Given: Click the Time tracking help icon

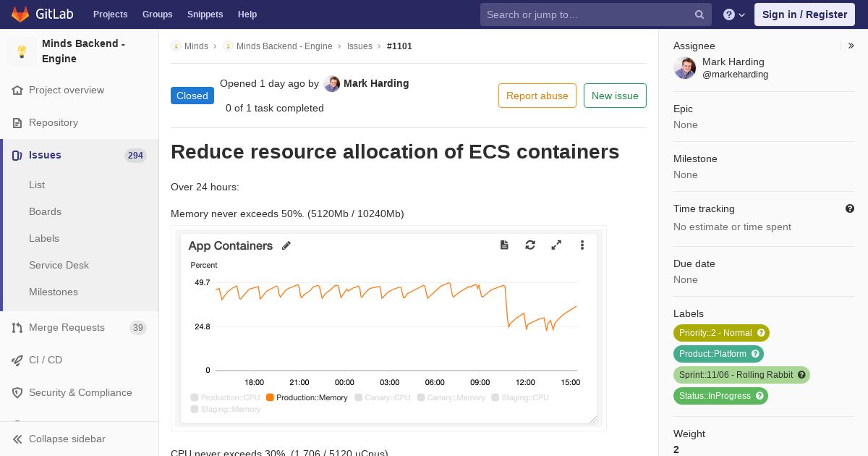Looking at the screenshot, I should [850, 208].
